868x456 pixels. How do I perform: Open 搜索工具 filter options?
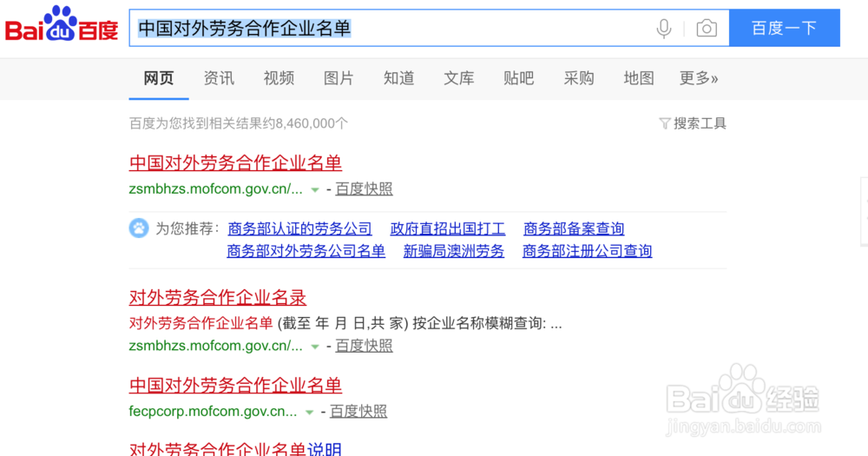coord(693,123)
